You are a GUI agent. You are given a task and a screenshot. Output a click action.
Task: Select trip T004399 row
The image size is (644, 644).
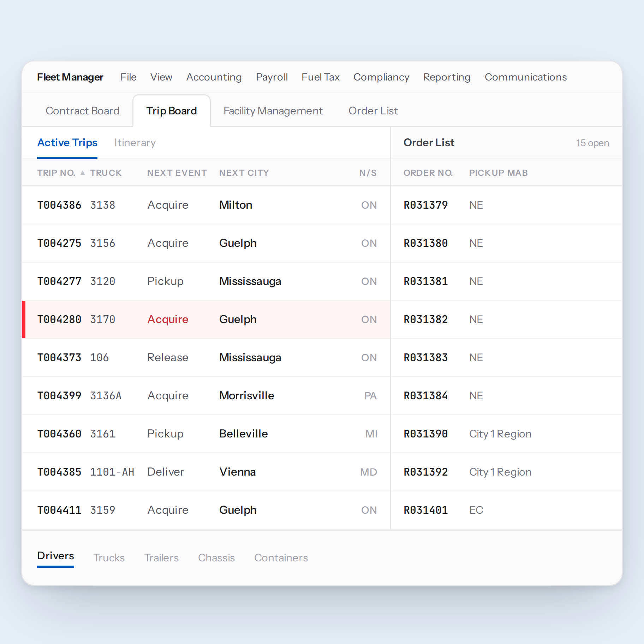pos(206,396)
